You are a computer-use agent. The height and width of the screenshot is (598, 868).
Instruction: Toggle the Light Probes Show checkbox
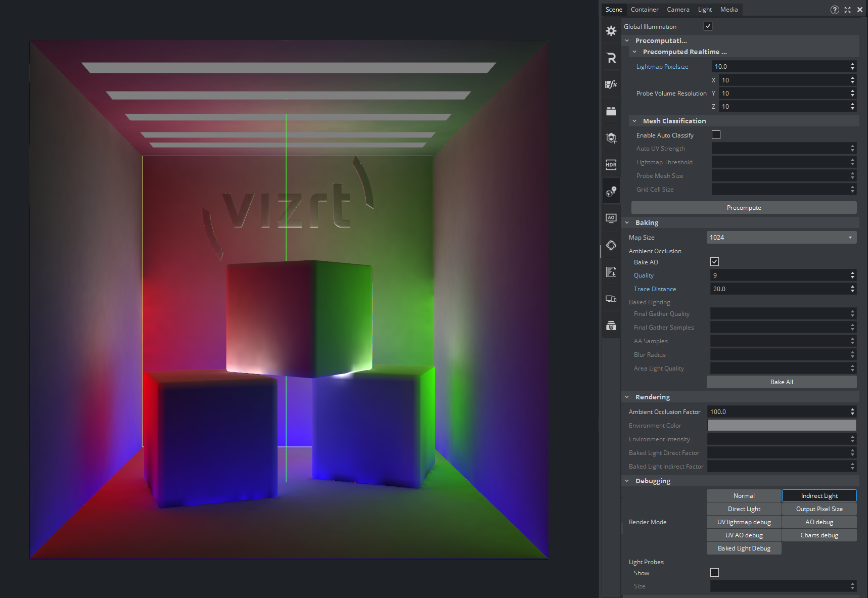tap(714, 572)
